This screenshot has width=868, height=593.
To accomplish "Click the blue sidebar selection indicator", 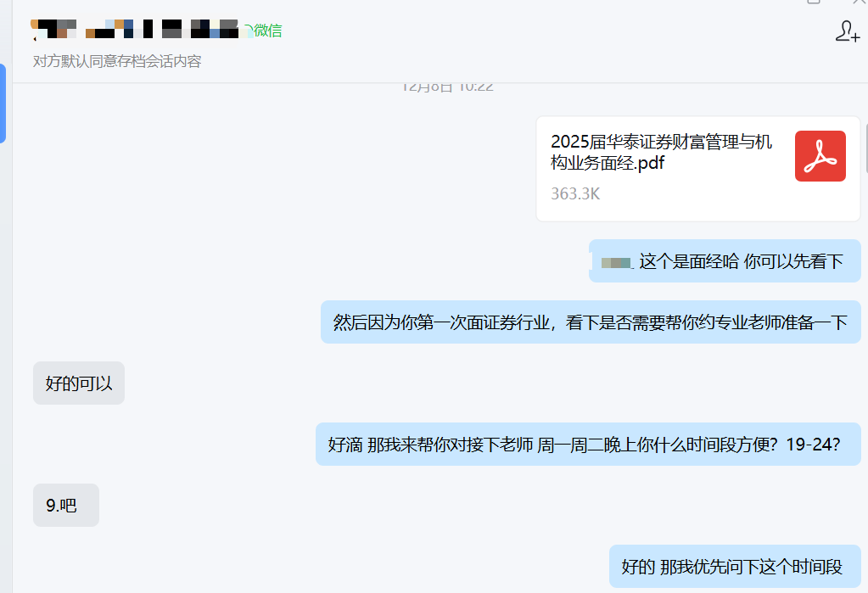I will [x=3, y=103].
